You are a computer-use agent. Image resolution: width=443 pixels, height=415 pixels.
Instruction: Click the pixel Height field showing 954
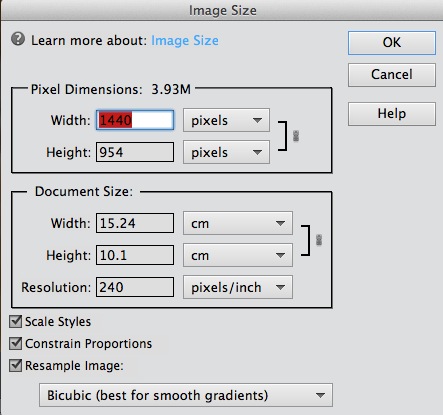tap(135, 152)
